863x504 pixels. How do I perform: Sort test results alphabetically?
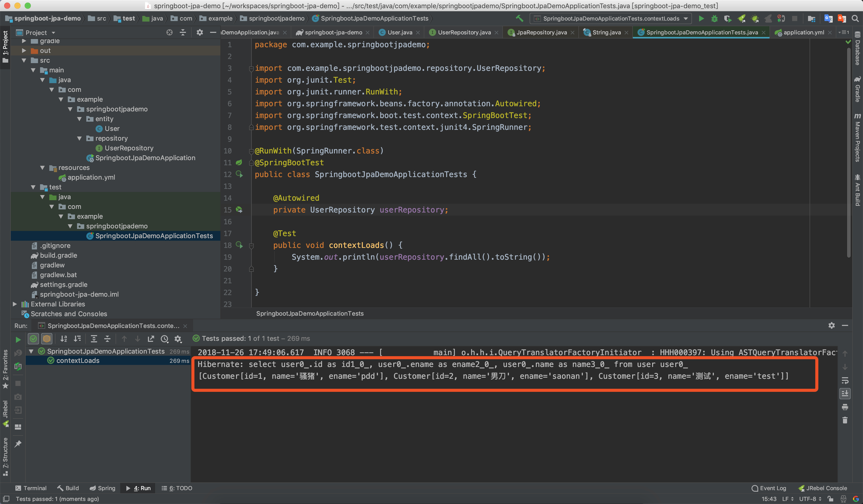point(64,339)
